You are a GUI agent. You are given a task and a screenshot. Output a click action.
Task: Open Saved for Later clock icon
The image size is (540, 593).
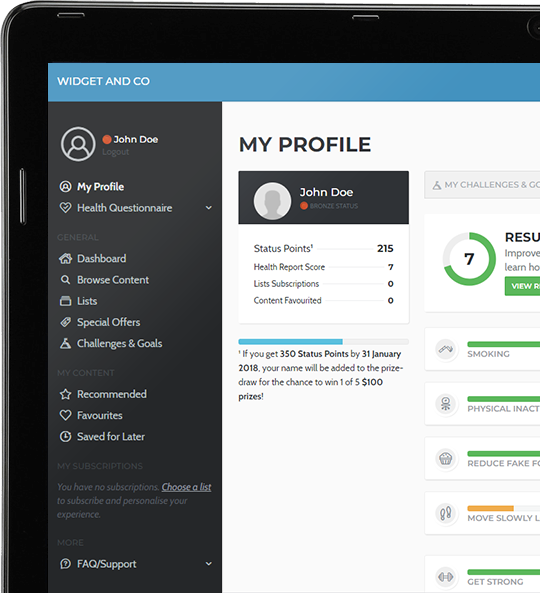tap(65, 436)
